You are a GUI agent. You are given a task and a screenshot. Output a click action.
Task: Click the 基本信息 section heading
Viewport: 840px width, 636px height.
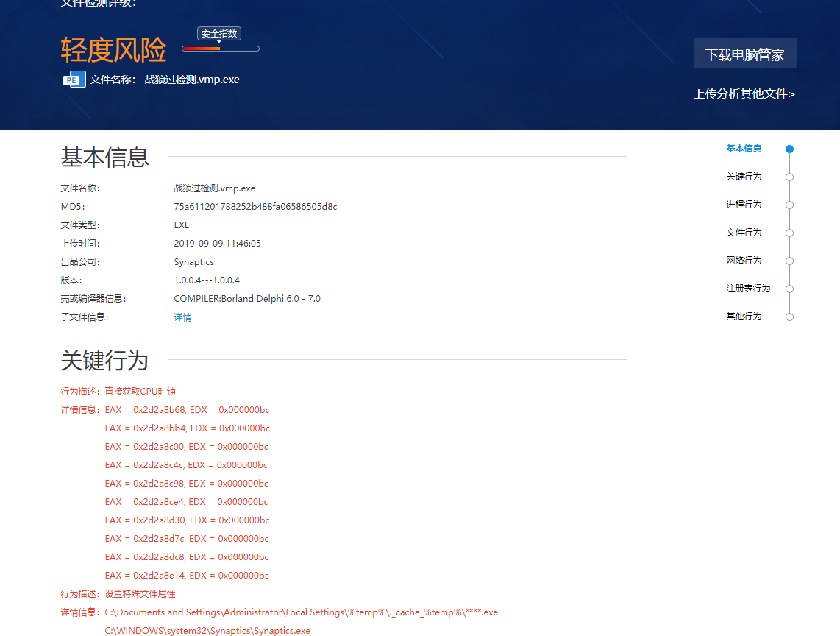point(104,157)
